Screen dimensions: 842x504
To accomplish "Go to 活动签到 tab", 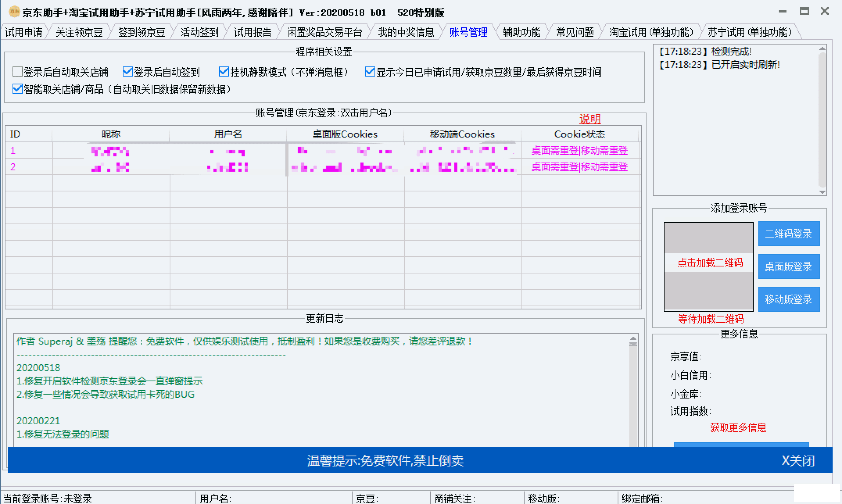I will click(x=200, y=32).
